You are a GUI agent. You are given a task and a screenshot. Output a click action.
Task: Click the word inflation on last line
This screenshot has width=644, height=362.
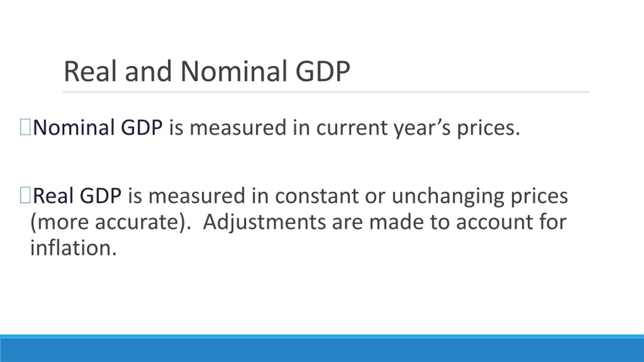[x=73, y=248]
